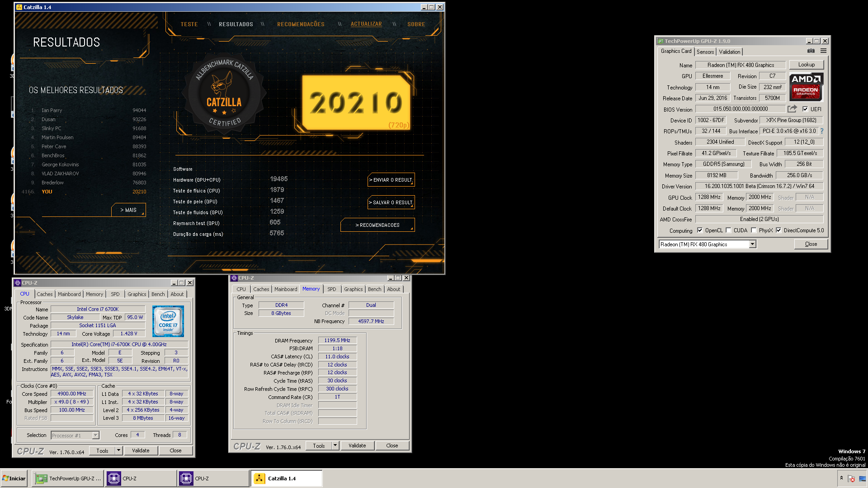Click the AMD Radeon logo in GPU-Z
Viewport: 868px width, 488px height.
tap(806, 87)
